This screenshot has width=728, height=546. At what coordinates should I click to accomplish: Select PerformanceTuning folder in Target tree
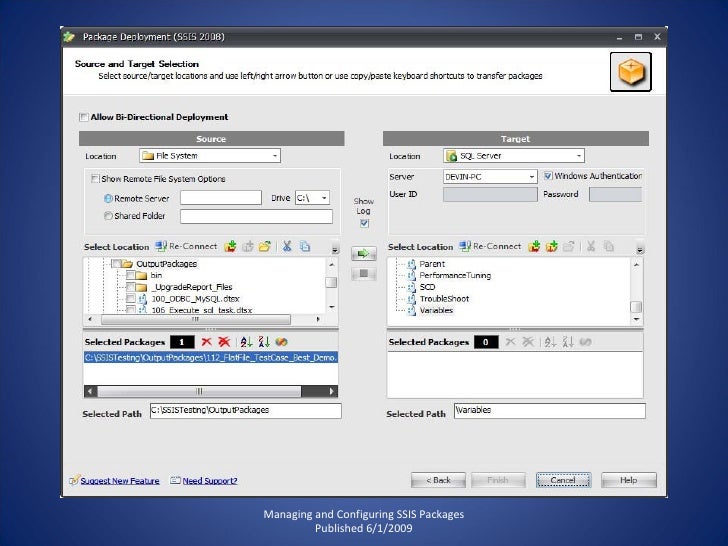point(455,275)
